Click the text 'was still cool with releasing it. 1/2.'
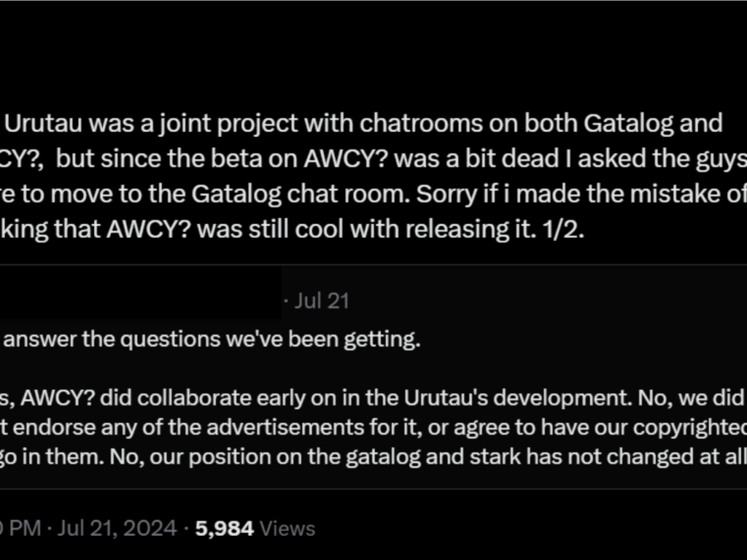747x560 pixels. [390, 230]
